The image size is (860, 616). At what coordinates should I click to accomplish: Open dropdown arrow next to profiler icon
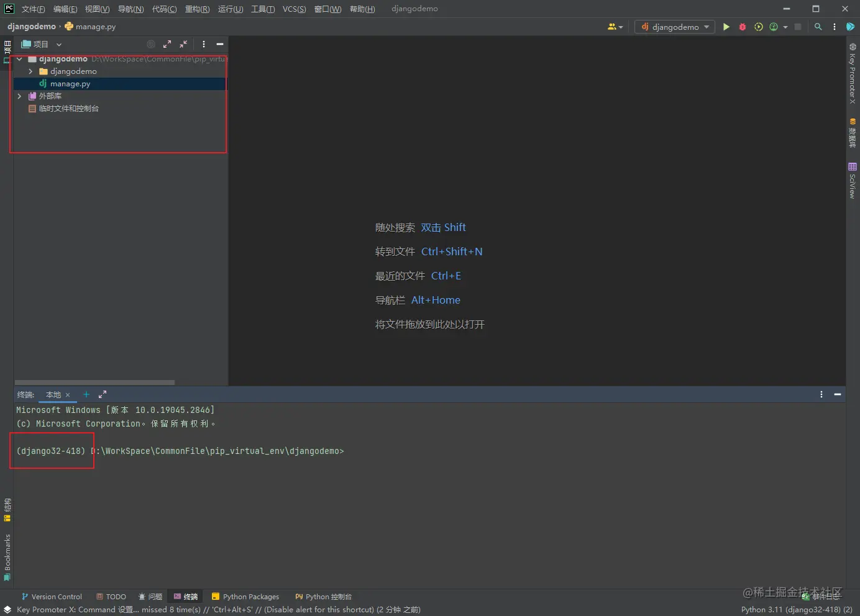coord(785,27)
